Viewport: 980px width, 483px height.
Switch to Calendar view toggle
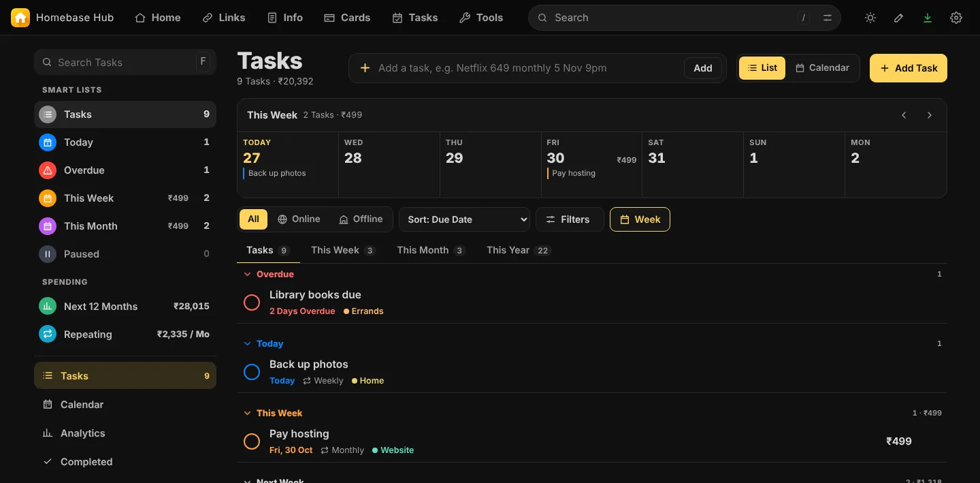[822, 68]
